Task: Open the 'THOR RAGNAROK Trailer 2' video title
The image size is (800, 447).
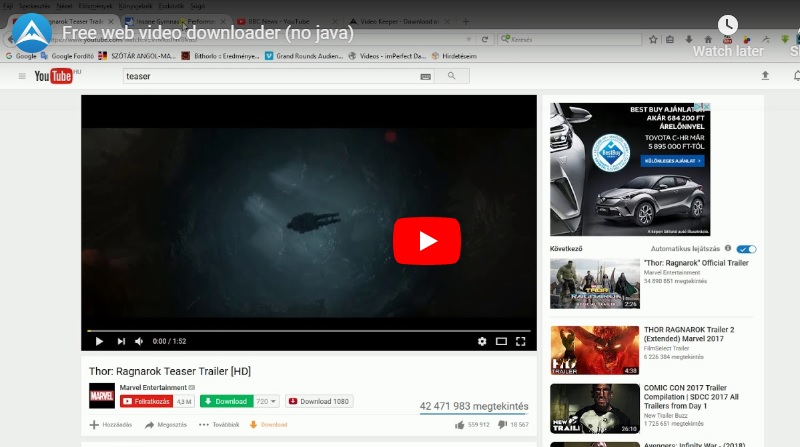Action: point(689,334)
